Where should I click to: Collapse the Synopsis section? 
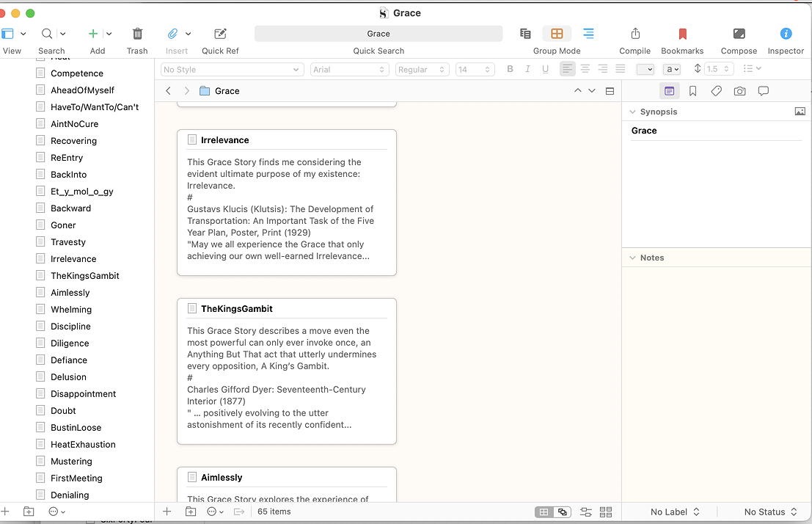coord(632,112)
